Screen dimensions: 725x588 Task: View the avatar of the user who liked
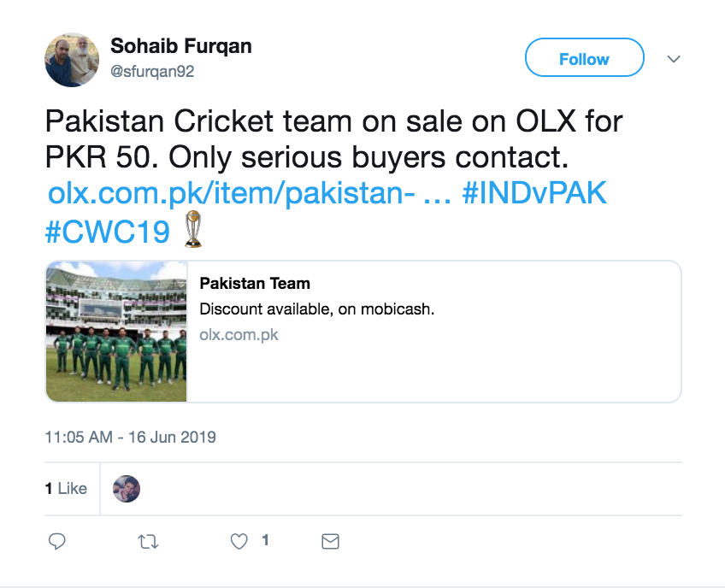(127, 489)
